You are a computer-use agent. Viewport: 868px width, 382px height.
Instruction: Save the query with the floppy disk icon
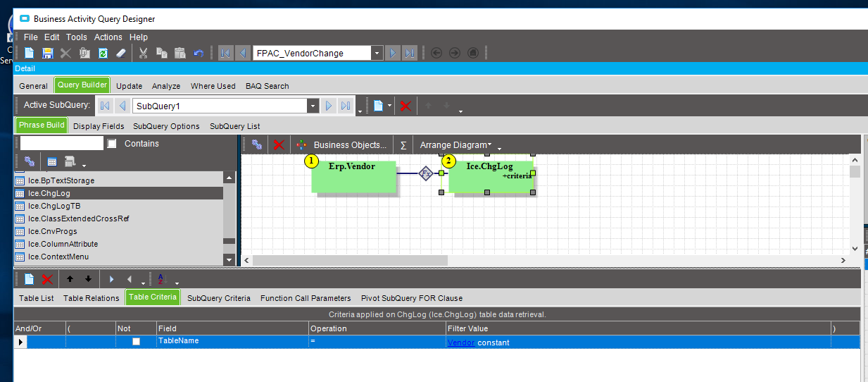pyautogui.click(x=48, y=53)
